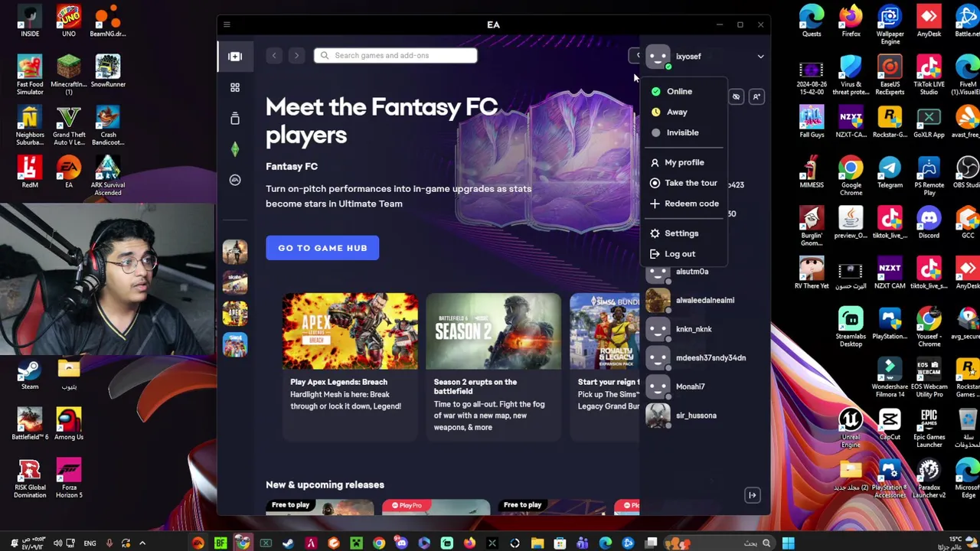Click the search box in EA app

pos(395,55)
